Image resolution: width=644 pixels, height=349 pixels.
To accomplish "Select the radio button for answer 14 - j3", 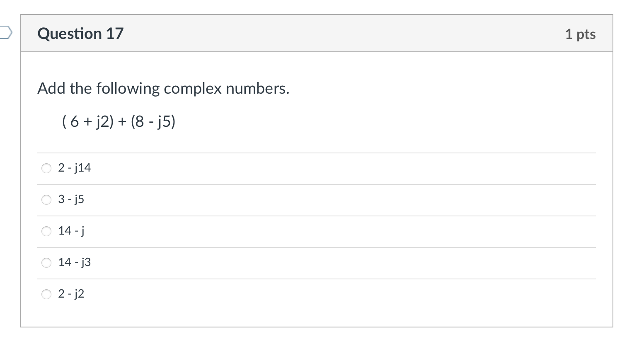I will click(46, 263).
